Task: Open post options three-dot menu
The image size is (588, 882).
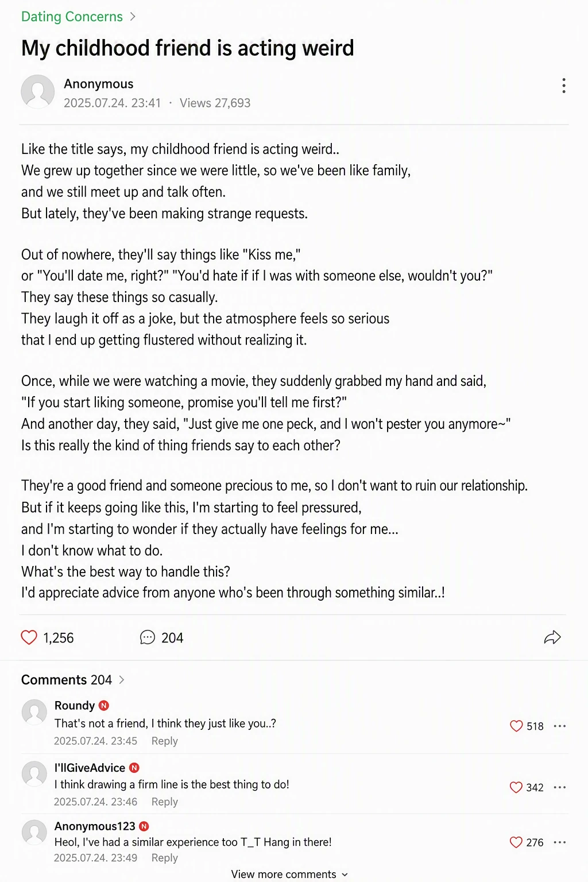Action: click(564, 86)
